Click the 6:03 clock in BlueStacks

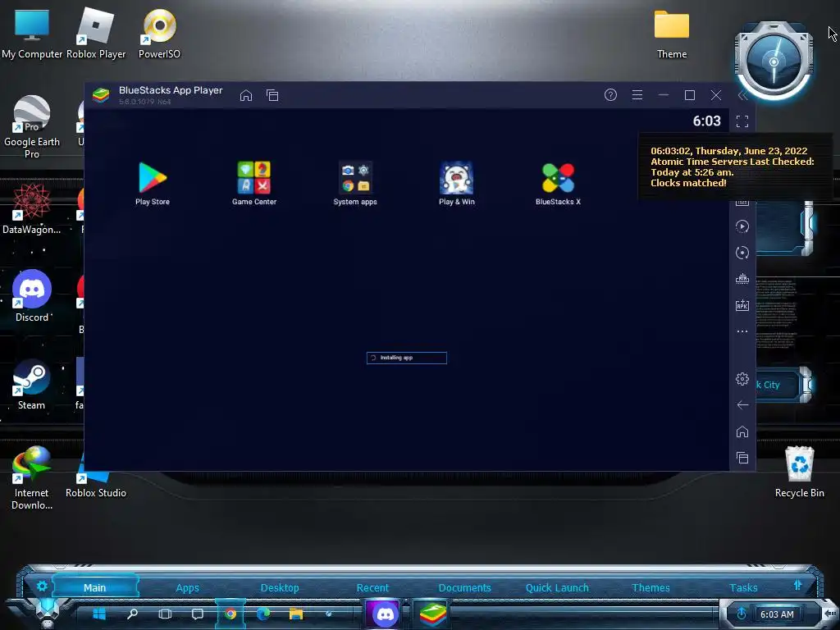click(706, 121)
